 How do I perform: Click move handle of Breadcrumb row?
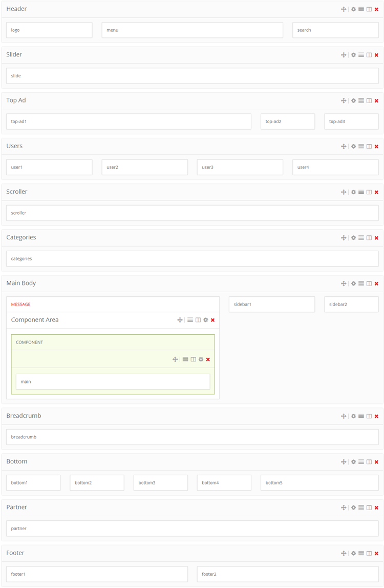344,416
